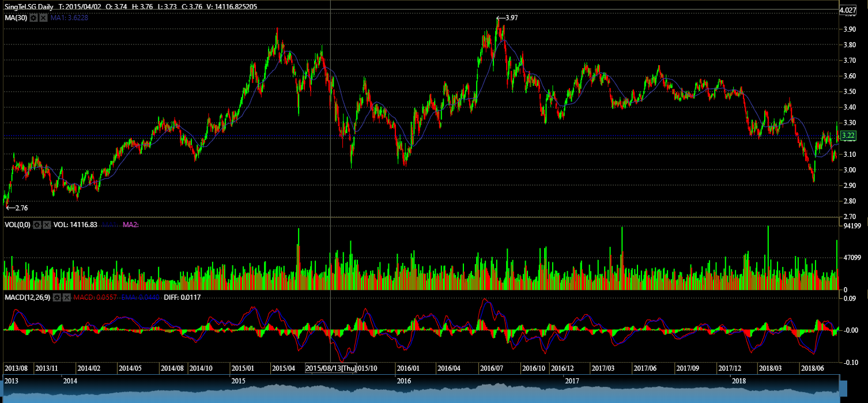Remove the MA(30) indicator with its X
The image size is (868, 403).
coord(43,18)
